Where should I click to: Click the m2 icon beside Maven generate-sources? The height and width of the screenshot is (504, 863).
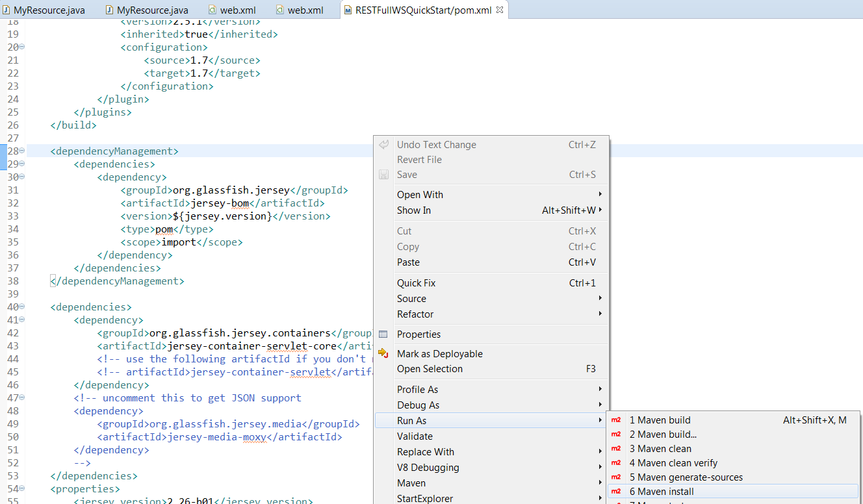(x=616, y=477)
